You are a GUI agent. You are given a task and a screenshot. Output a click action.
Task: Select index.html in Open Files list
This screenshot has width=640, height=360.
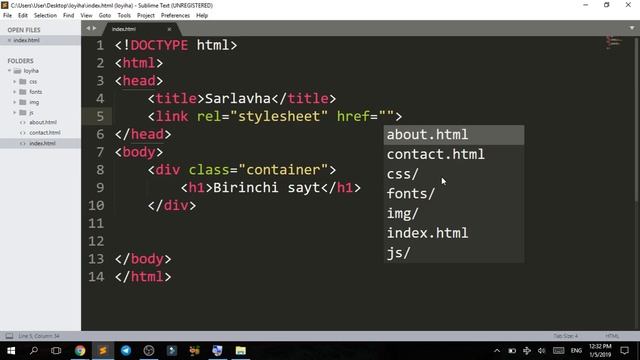coord(40,40)
